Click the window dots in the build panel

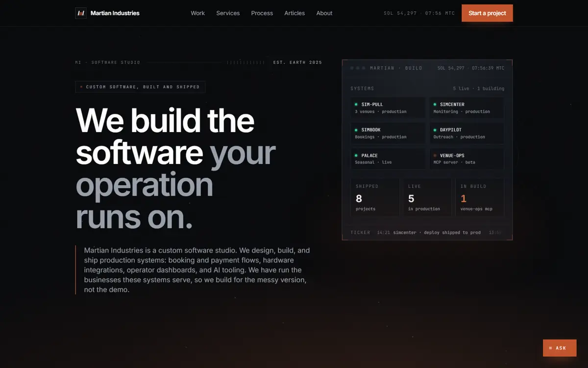[x=358, y=68]
